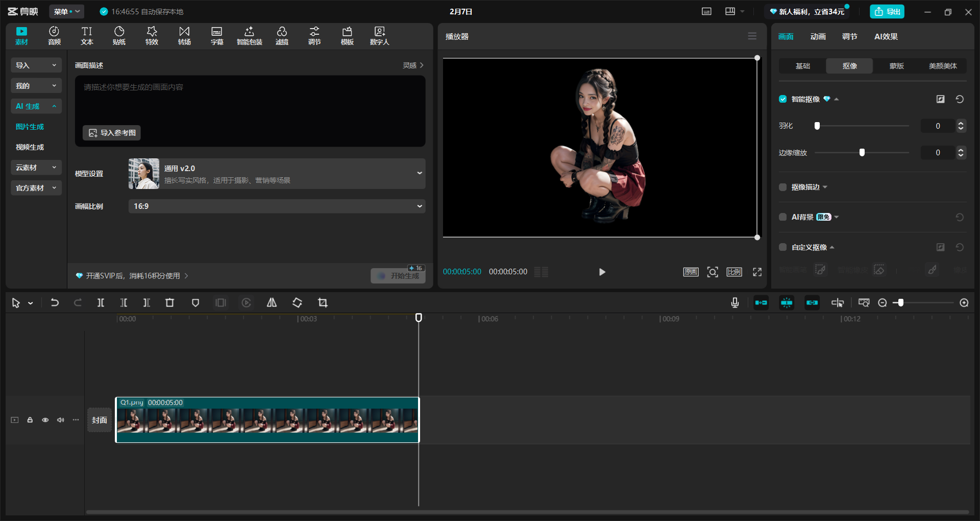Toggle track visibility eye icon
Image resolution: width=980 pixels, height=521 pixels.
(x=45, y=420)
